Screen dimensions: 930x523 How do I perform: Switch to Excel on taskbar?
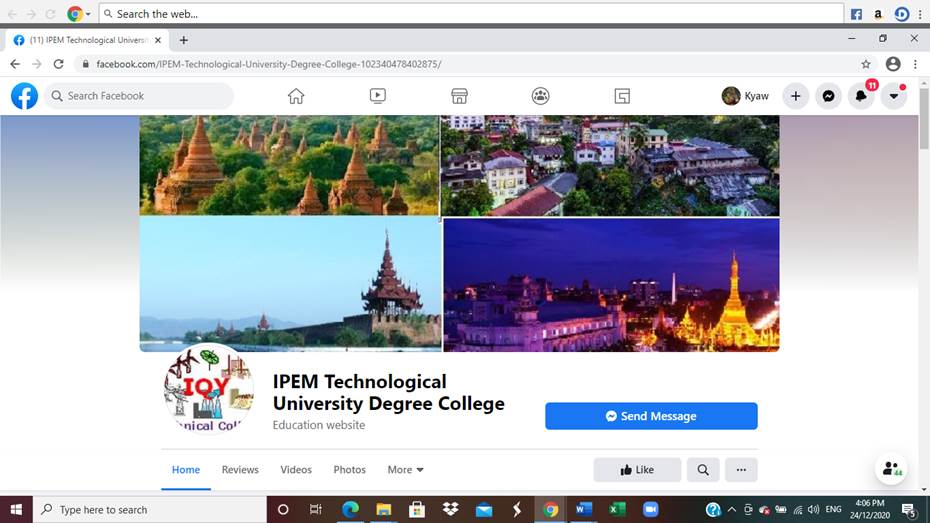pos(617,510)
